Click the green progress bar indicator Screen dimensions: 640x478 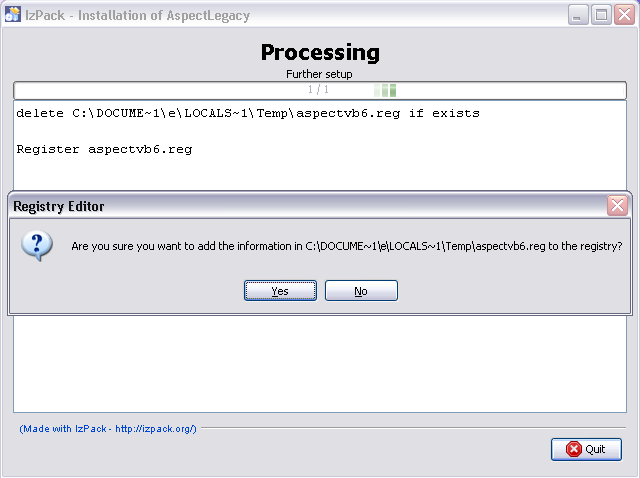[x=385, y=90]
